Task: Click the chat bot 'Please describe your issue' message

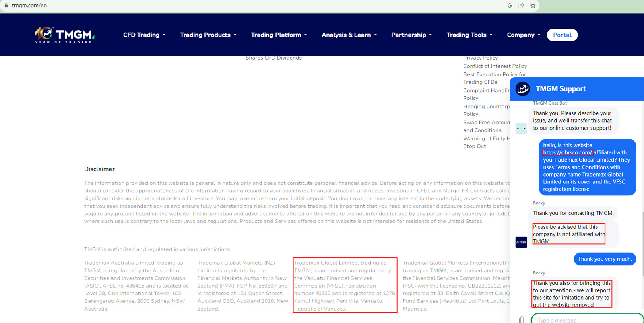Action: pos(573,121)
